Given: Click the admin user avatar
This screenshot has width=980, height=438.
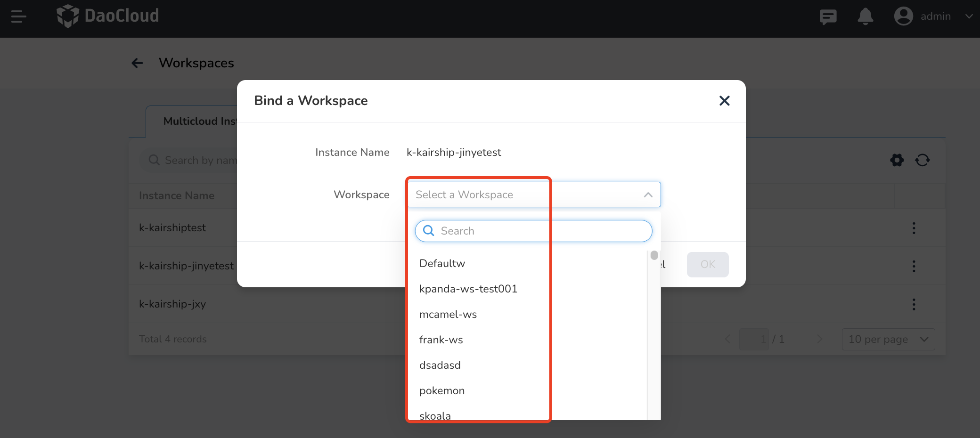Looking at the screenshot, I should (x=903, y=16).
